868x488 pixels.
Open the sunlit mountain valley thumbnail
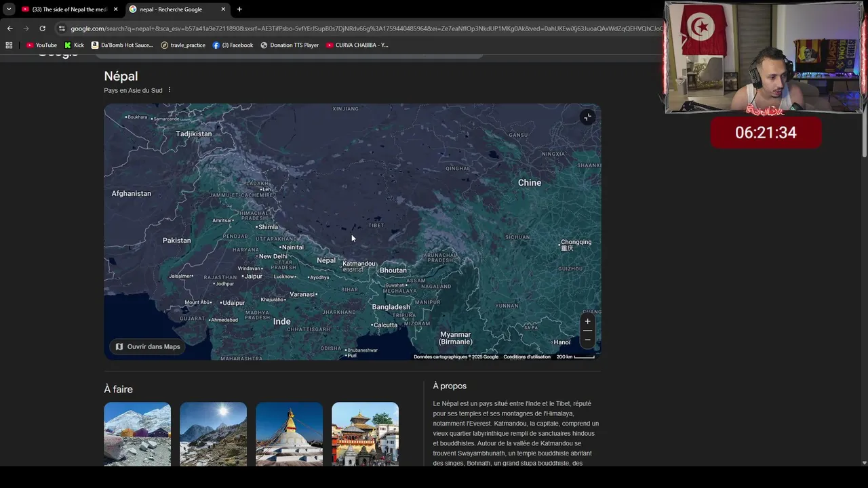[x=213, y=434]
